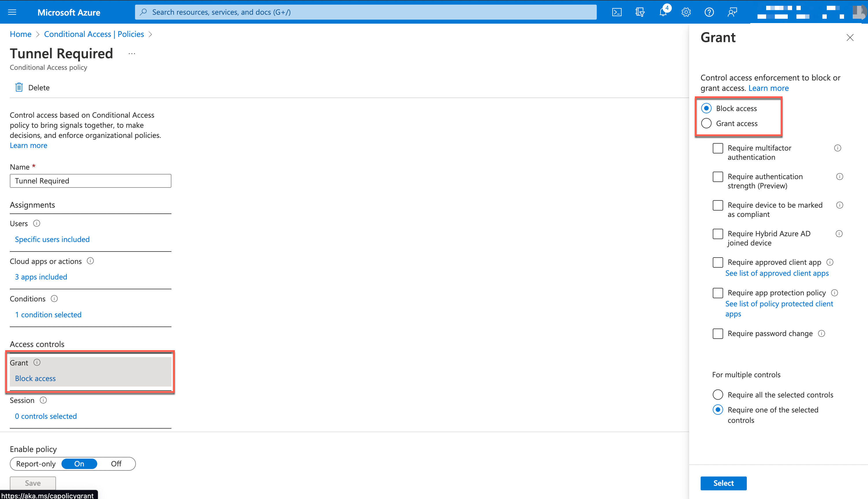Select the Grant access radio button
The image size is (868, 499).
point(706,123)
